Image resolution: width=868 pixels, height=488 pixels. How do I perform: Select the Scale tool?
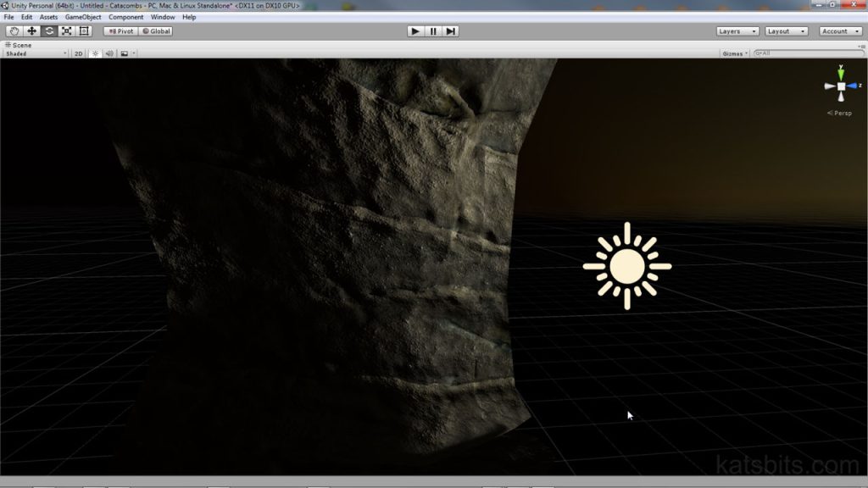(x=66, y=30)
